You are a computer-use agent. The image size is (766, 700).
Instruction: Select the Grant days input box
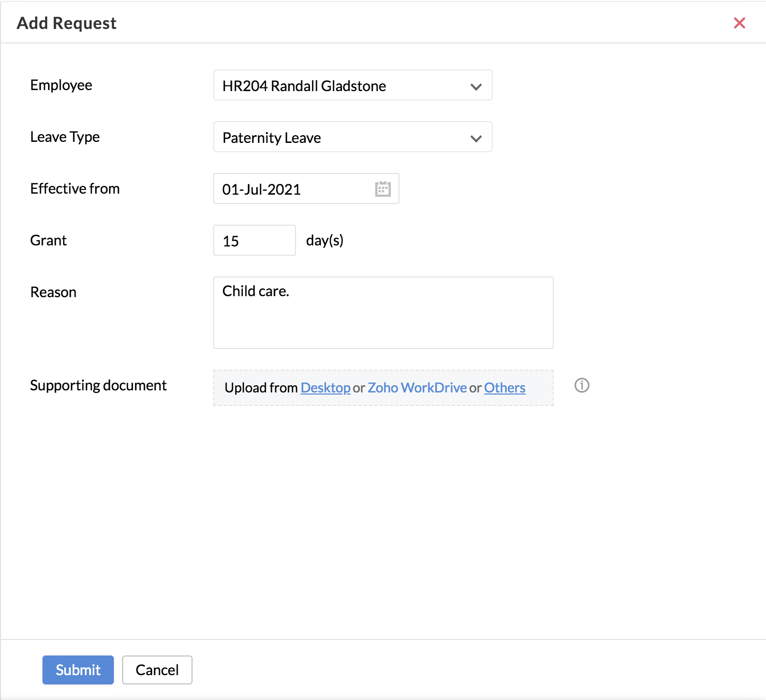tap(254, 240)
